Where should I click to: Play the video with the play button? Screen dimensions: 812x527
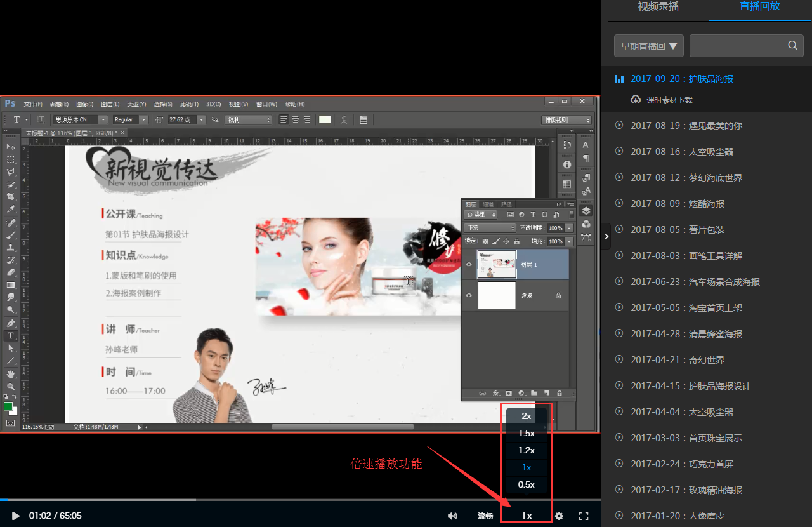coord(16,516)
